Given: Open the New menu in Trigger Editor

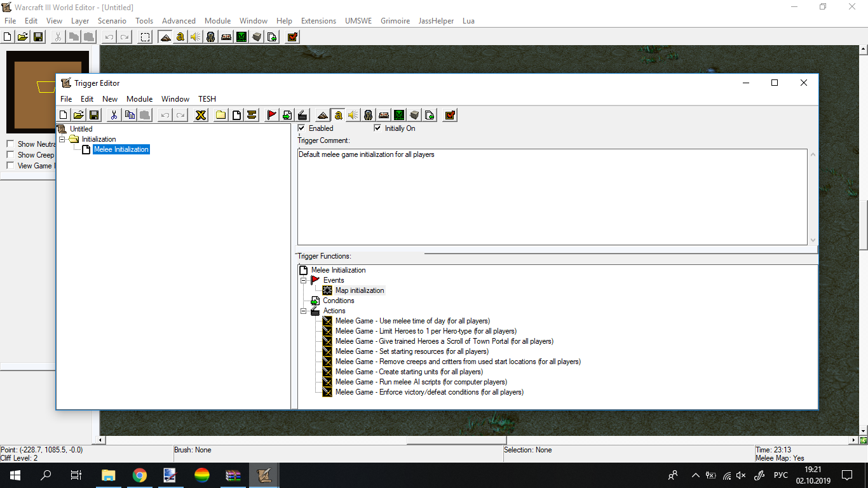Looking at the screenshot, I should pyautogui.click(x=110, y=99).
